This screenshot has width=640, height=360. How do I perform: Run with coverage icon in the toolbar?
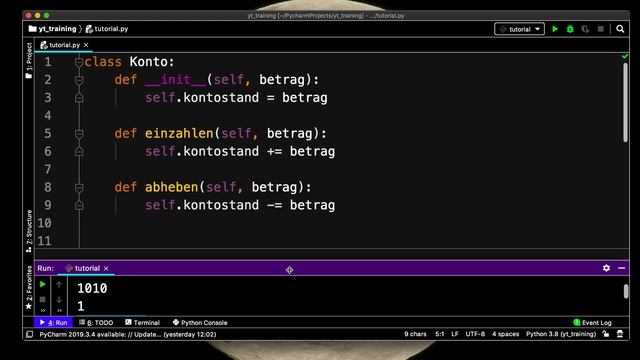(x=585, y=29)
